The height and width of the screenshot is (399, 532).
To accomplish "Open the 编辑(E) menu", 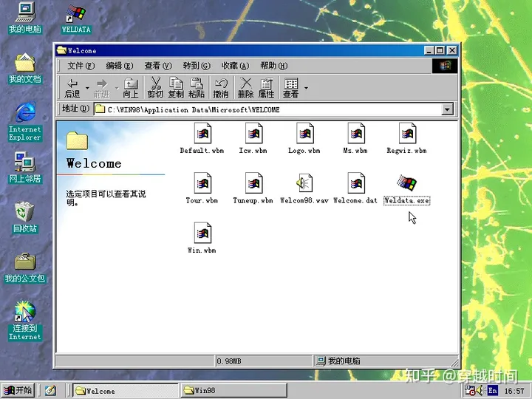I will [120, 66].
